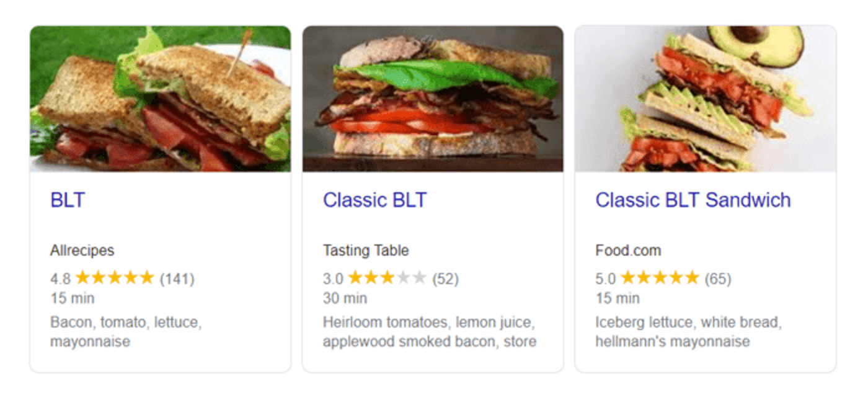
Task: Open the Food.com avocado sandwich photo
Action: (706, 99)
